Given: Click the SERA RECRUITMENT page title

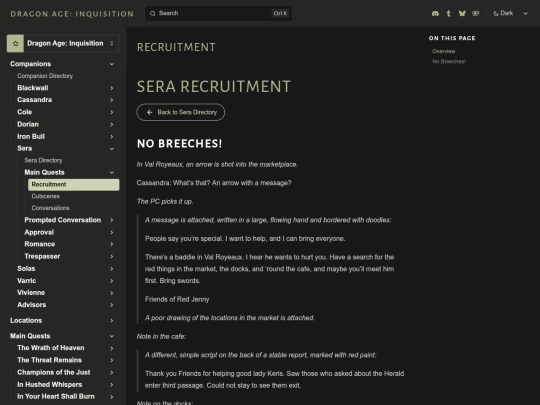Looking at the screenshot, I should pos(214,86).
